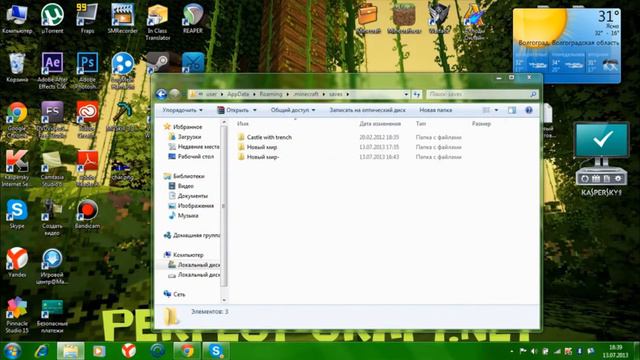This screenshot has width=640, height=360.
Task: Click the Новая папка button
Action: coord(436,110)
